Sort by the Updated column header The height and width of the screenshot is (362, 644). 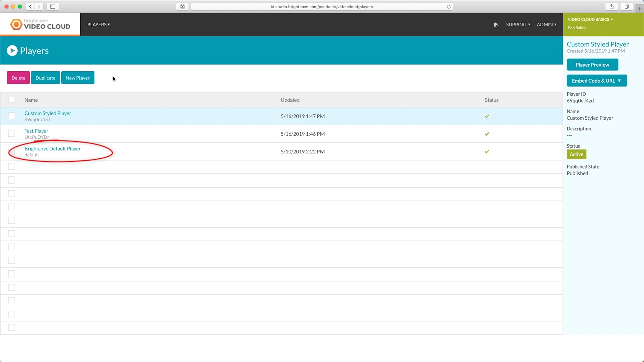[290, 100]
